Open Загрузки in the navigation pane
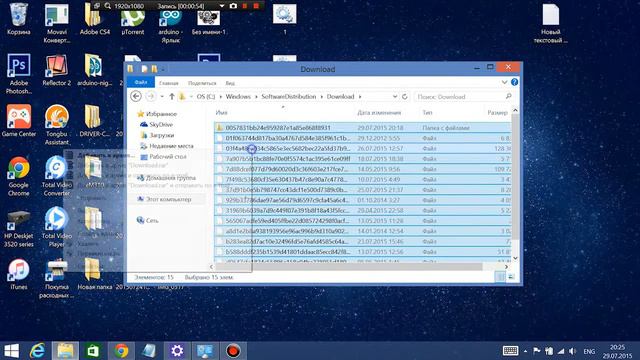640x360 pixels. point(162,135)
